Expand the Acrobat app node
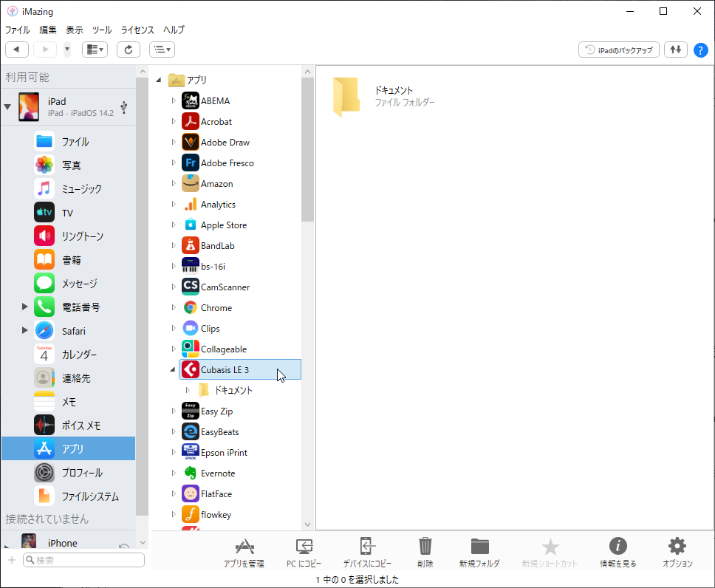The image size is (715, 588). [x=174, y=121]
